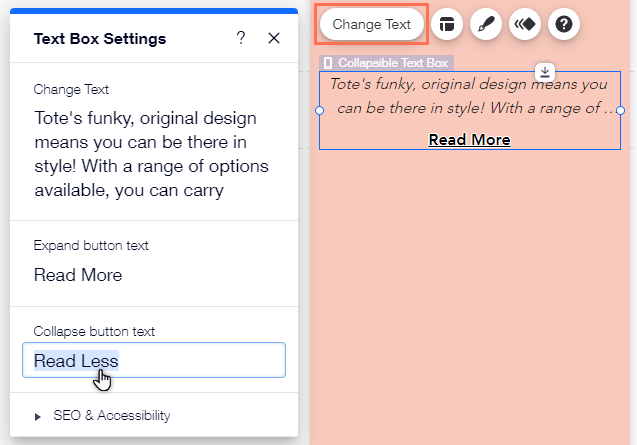Click the question mark in the Text Box Settings header
This screenshot has width=637, height=445.
[x=241, y=38]
